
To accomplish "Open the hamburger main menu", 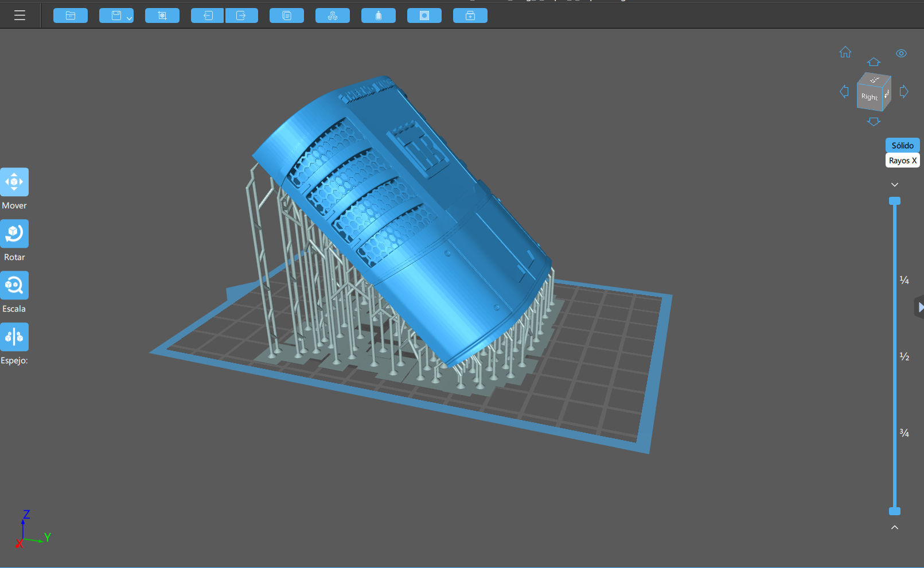I will (x=20, y=15).
